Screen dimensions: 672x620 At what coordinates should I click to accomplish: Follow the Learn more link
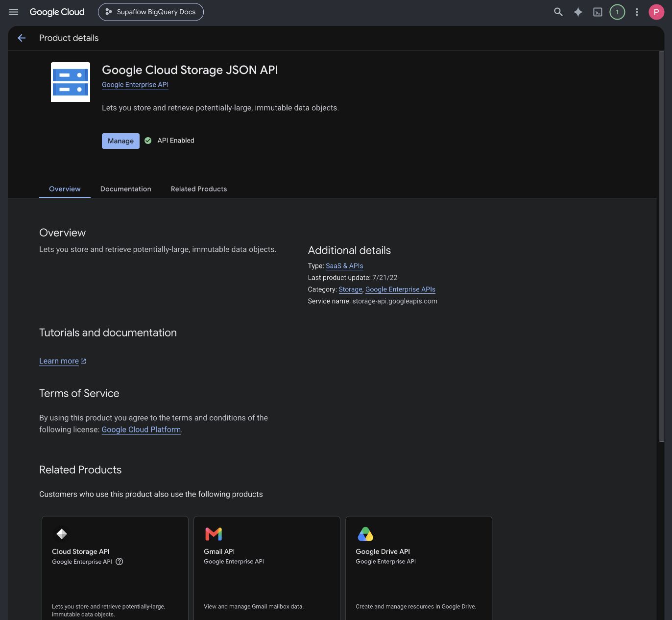click(59, 361)
